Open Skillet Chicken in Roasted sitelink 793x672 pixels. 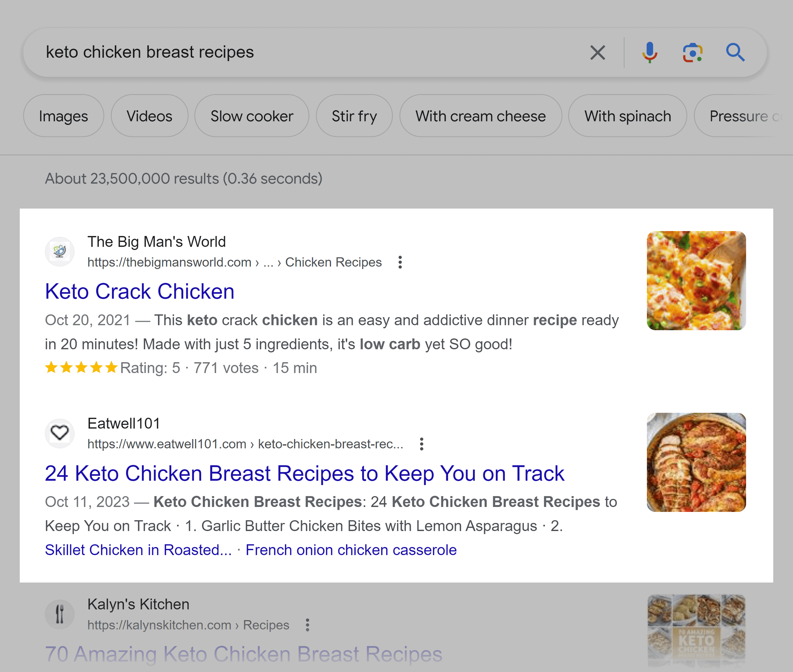tap(138, 550)
